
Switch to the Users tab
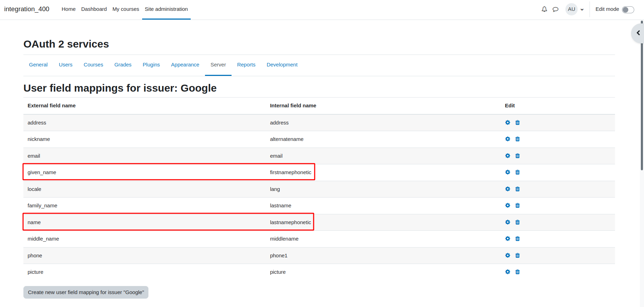[66, 65]
